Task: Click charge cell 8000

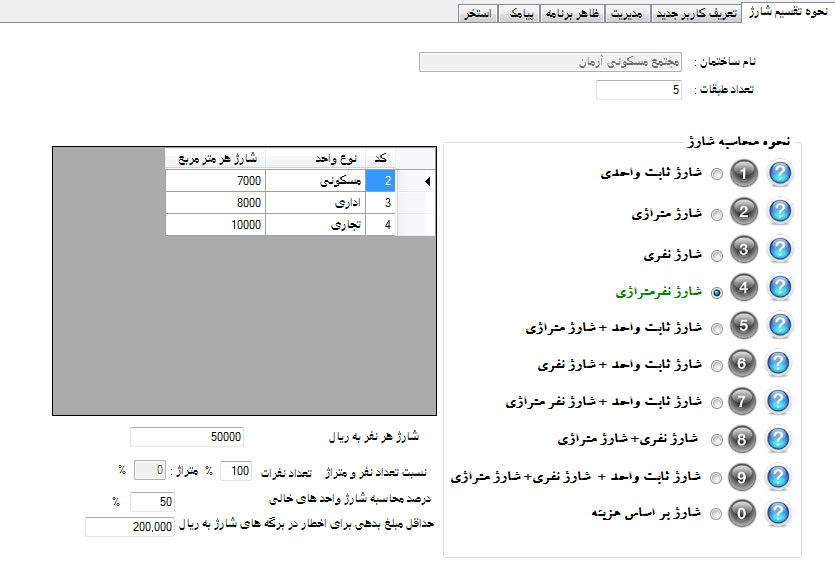Action: pos(215,203)
